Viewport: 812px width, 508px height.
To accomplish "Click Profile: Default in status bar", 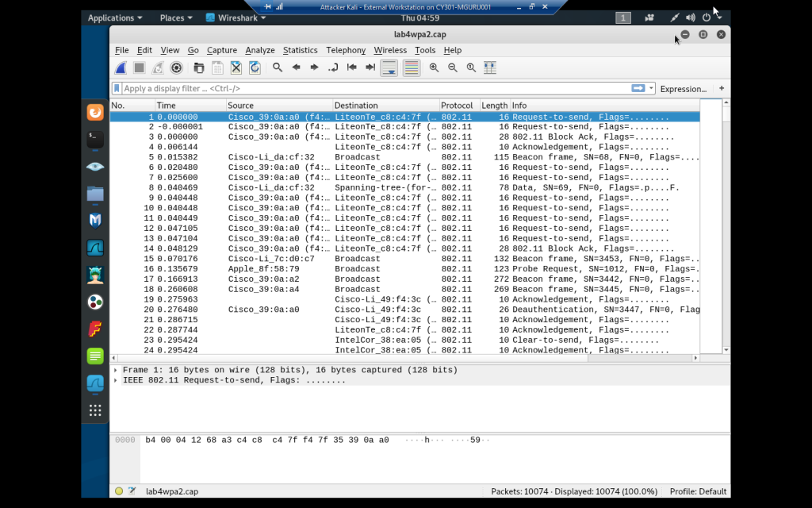I will pos(698,491).
